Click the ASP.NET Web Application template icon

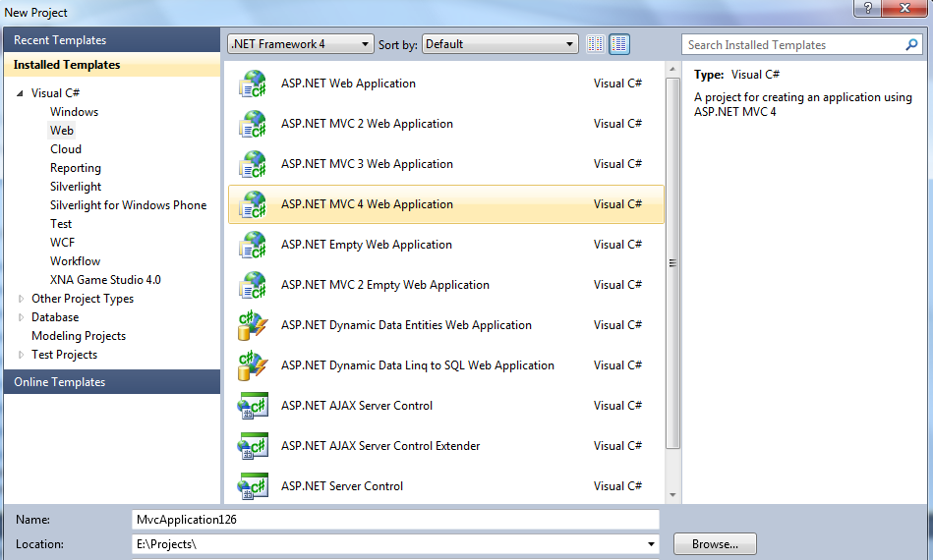[x=253, y=84]
